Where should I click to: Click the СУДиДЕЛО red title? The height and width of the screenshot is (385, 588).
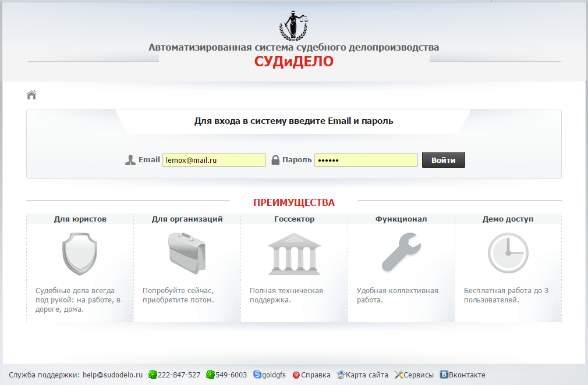click(x=294, y=62)
